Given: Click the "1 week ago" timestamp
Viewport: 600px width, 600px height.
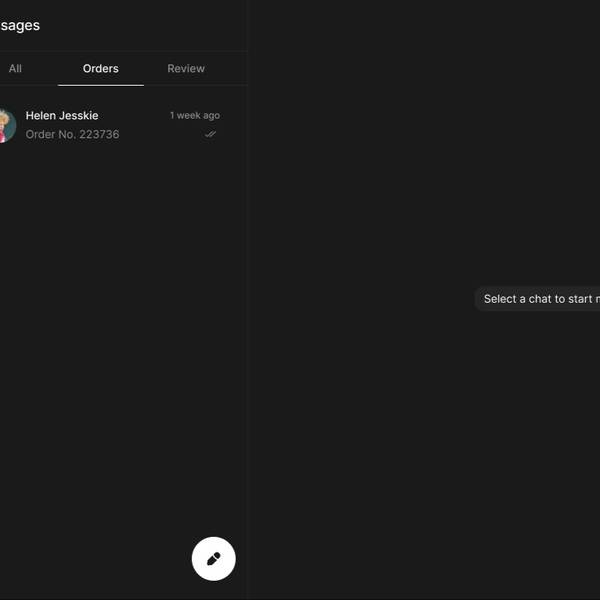Looking at the screenshot, I should 194,115.
